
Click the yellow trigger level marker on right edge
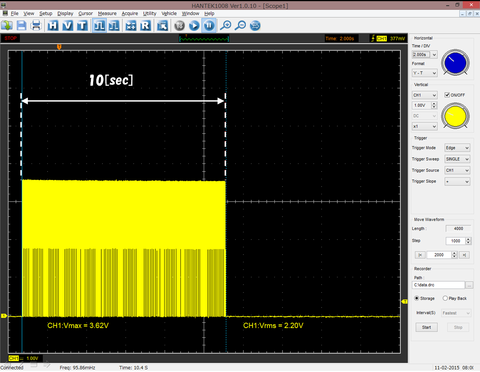coord(404,301)
